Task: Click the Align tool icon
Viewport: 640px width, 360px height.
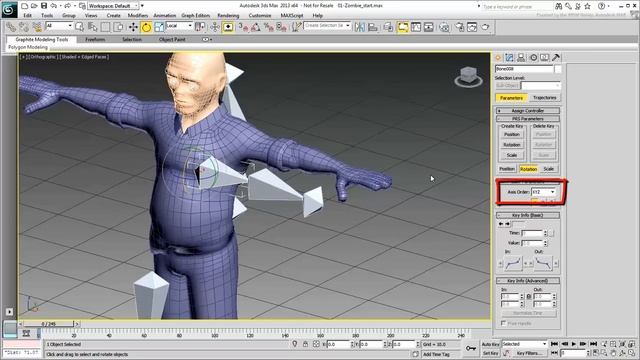Action: [x=373, y=27]
